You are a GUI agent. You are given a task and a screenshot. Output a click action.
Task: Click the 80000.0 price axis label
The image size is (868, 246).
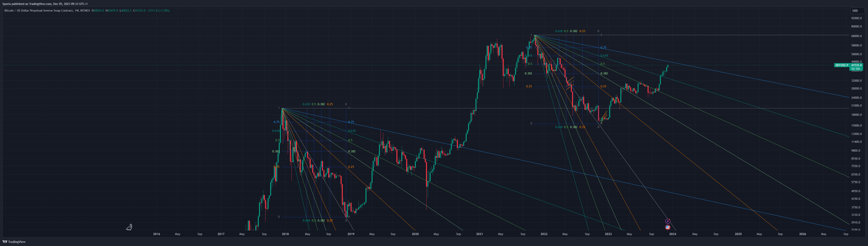click(856, 26)
